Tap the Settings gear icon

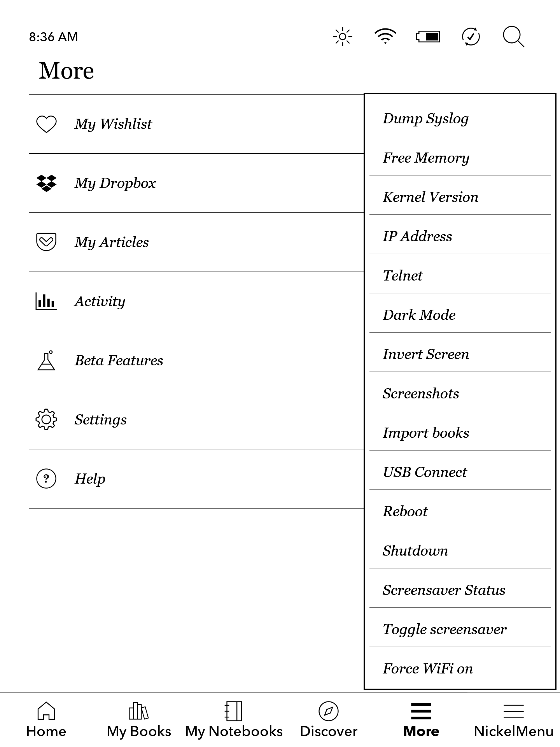coord(46,419)
